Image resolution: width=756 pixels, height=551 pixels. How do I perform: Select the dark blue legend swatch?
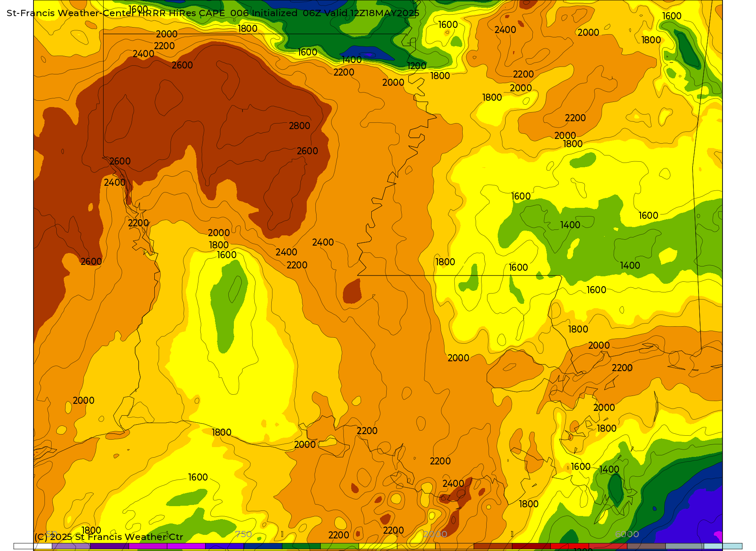pos(263,546)
